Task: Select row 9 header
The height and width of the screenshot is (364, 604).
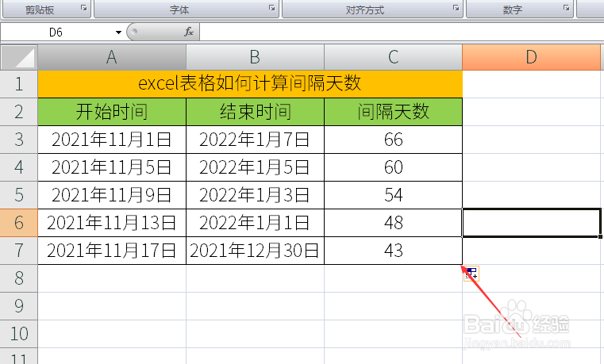Action: click(x=19, y=306)
